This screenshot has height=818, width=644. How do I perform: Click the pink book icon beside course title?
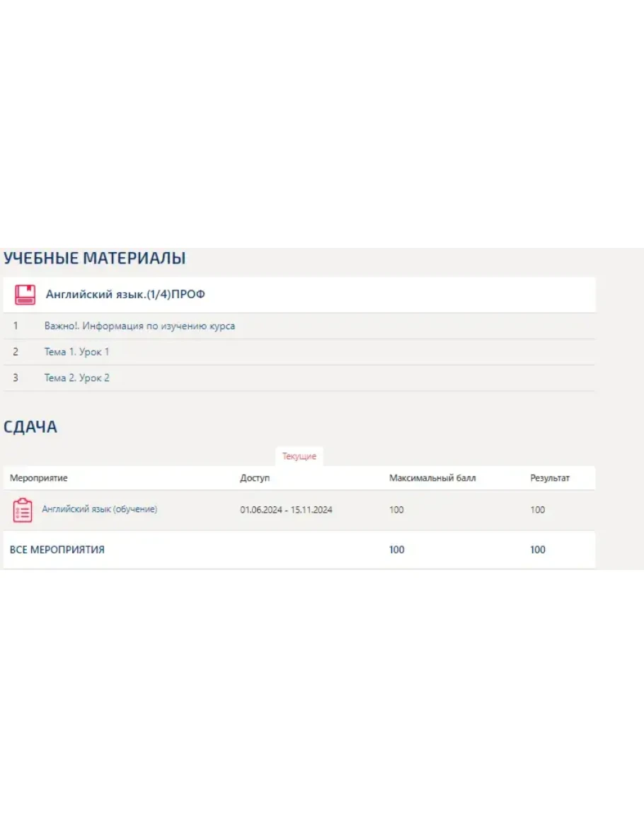click(x=25, y=295)
